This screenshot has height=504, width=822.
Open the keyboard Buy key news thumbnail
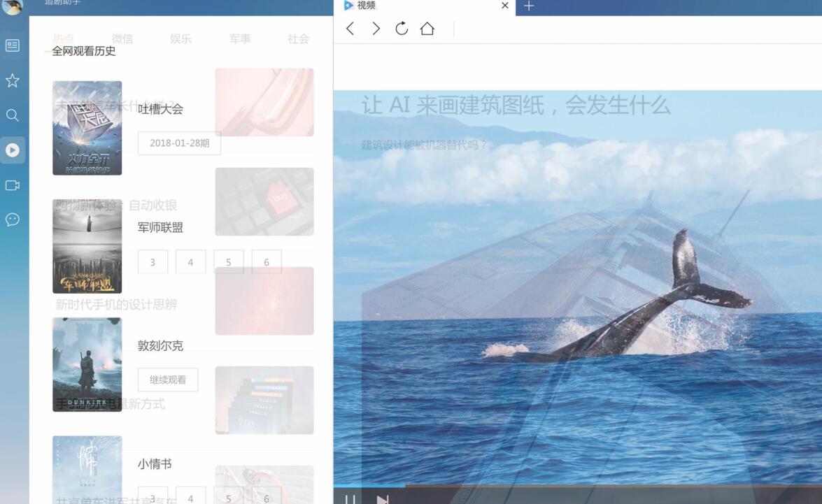click(x=264, y=202)
